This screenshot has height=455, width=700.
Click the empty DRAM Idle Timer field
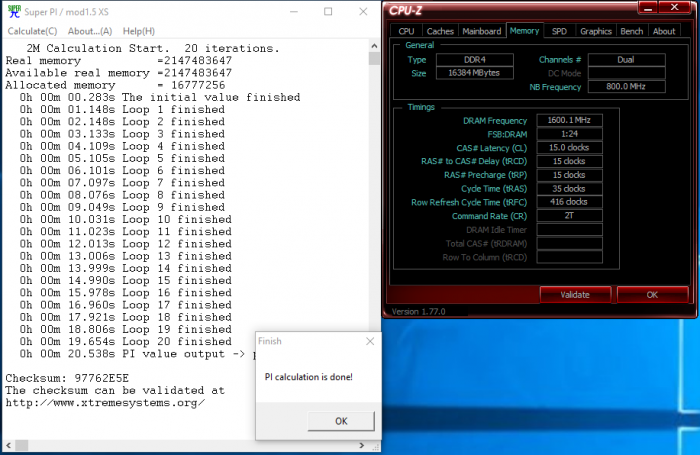[569, 230]
